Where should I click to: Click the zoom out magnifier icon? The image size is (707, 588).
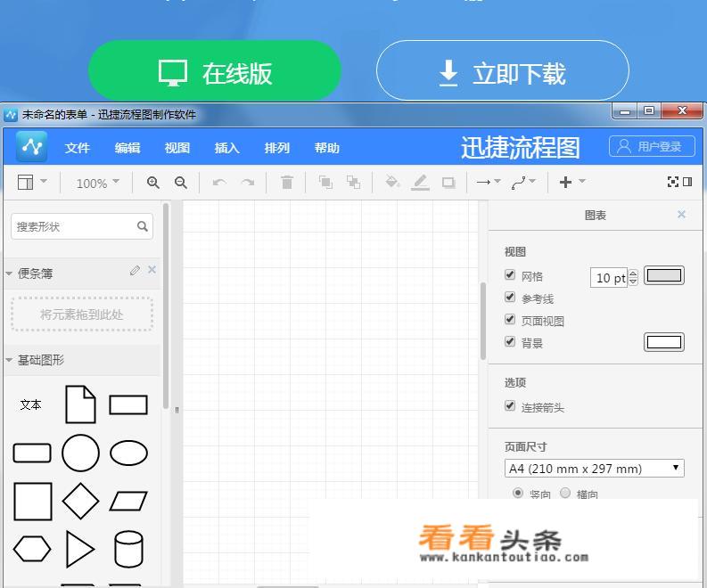coord(181,183)
